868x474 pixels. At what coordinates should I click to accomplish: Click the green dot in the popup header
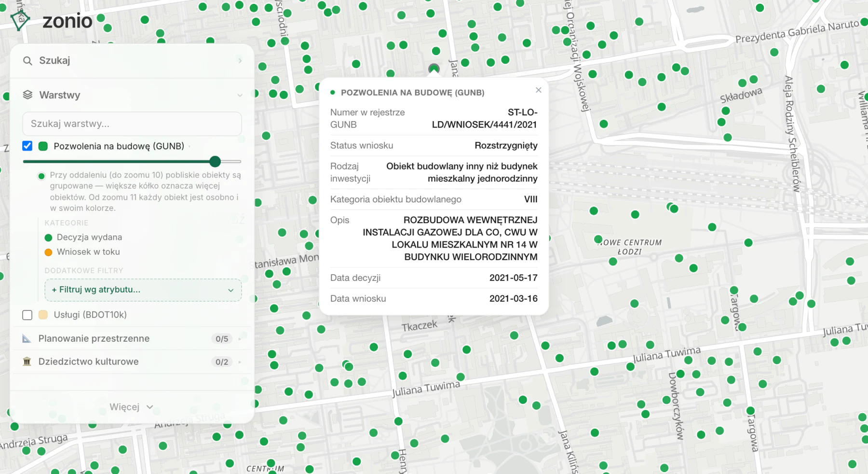point(333,92)
